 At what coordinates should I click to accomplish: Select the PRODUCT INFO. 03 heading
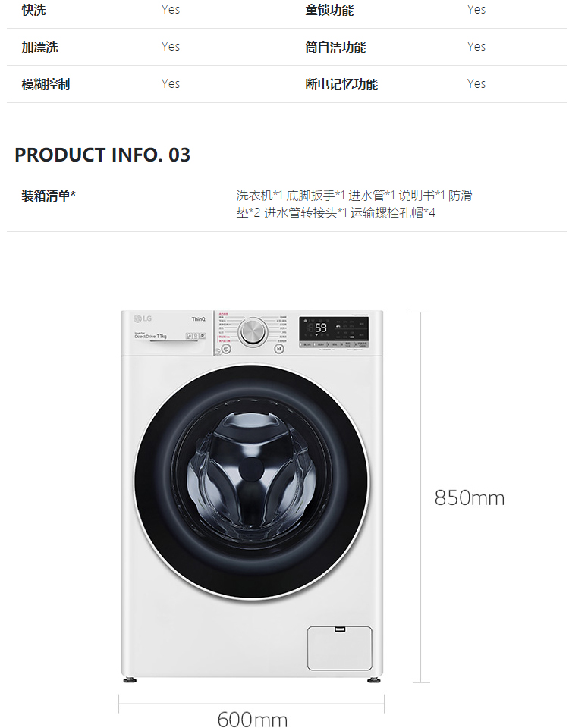point(102,155)
